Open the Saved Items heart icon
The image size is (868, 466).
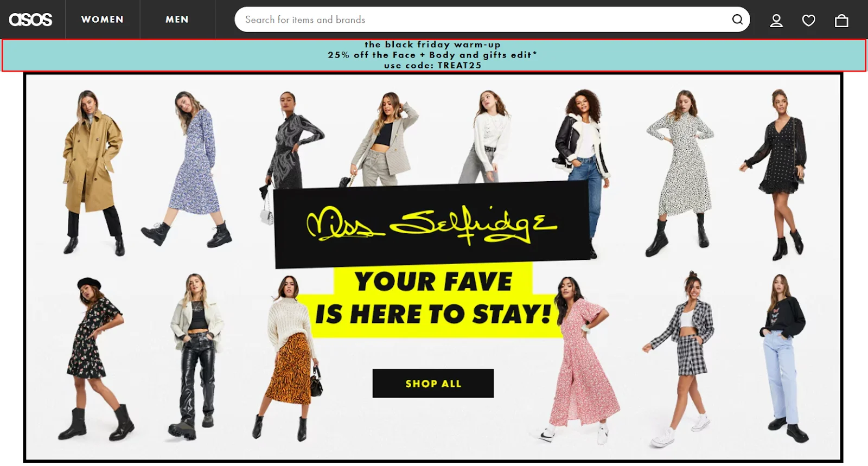(x=809, y=21)
